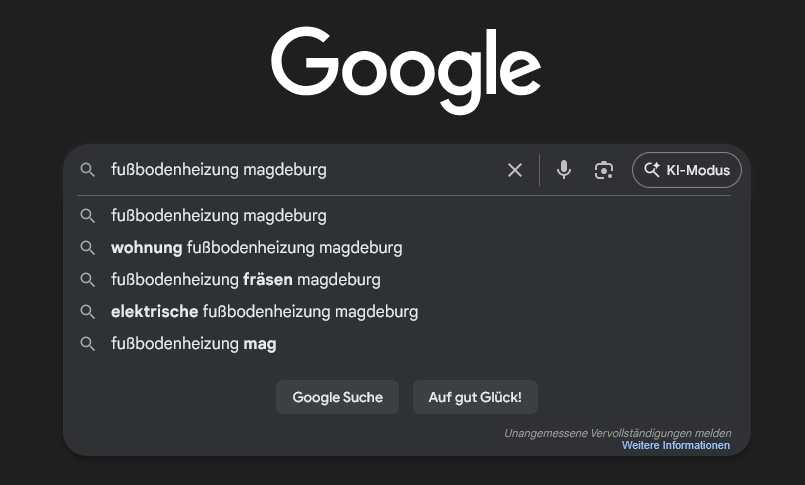805x485 pixels.
Task: Start voice search with the microphone icon
Action: coord(564,170)
